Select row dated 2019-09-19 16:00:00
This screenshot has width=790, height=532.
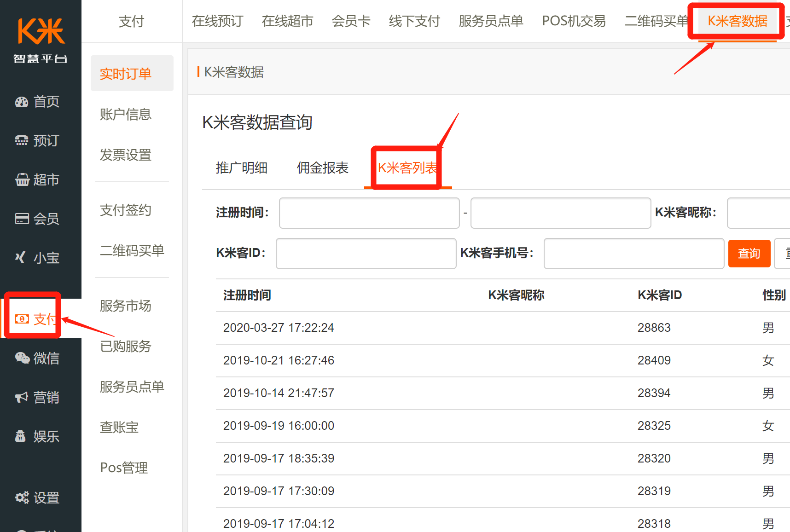503,426
